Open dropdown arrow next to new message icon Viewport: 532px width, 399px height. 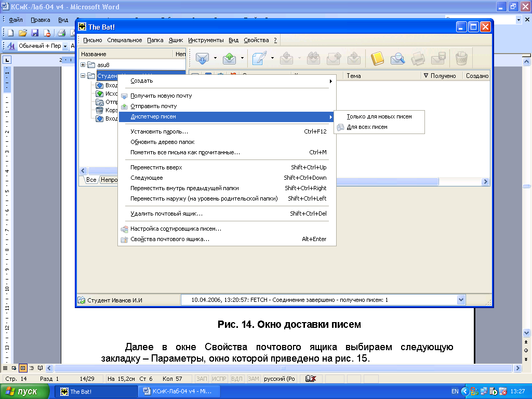[272, 58]
